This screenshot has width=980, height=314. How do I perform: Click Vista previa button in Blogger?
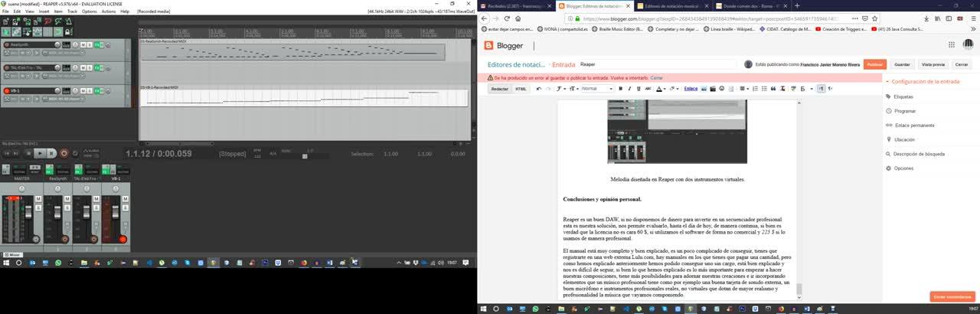[933, 64]
